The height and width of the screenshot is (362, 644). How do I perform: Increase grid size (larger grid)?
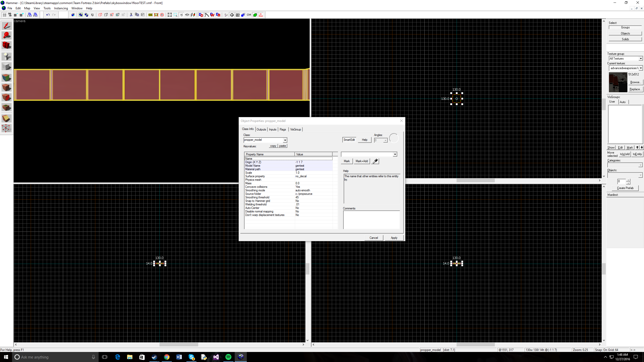21,15
